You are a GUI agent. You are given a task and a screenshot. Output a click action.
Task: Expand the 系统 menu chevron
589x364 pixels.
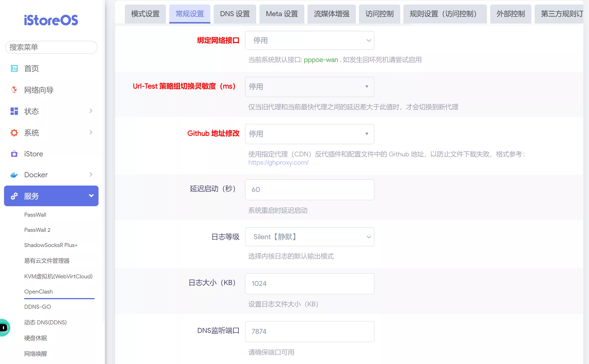click(x=91, y=132)
